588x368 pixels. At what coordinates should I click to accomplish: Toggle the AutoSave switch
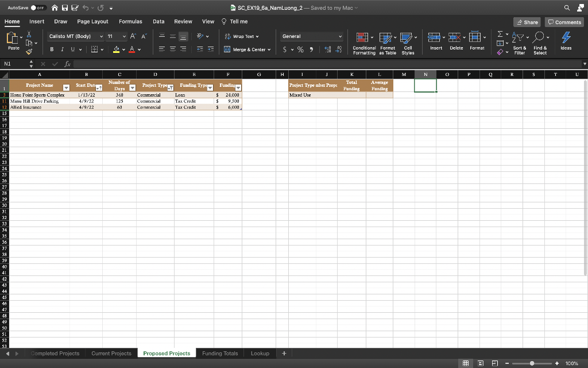[x=38, y=7]
